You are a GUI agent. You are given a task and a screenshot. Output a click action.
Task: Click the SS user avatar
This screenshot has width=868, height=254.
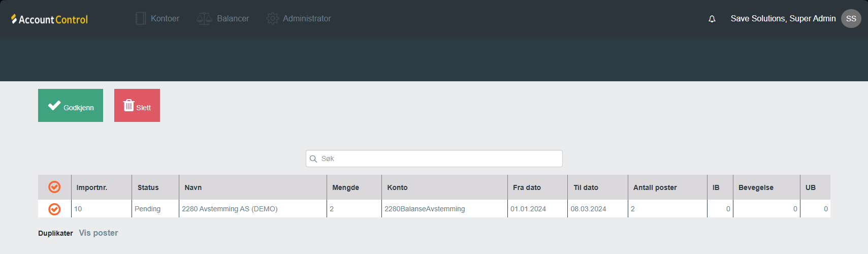[851, 19]
